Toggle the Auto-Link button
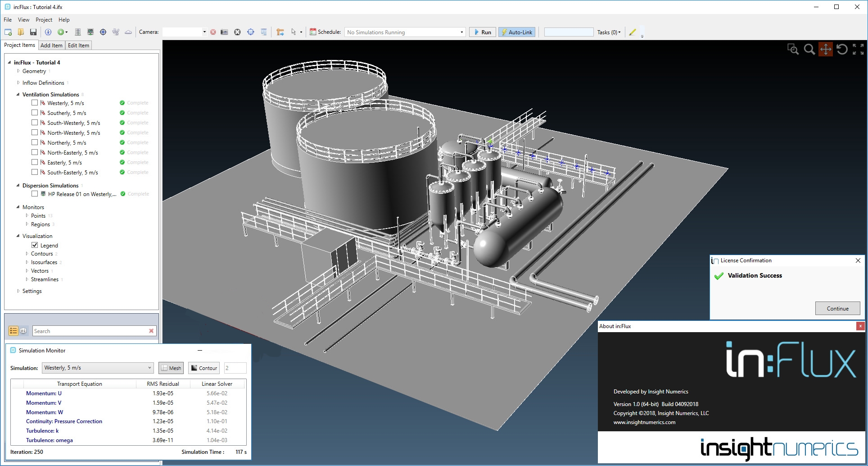Viewport: 868px width, 466px height. tap(517, 32)
